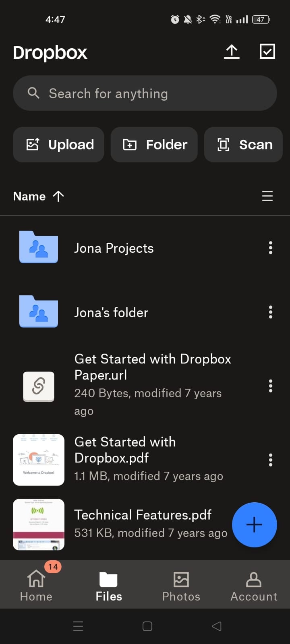The width and height of the screenshot is (290, 644).
Task: Open more options for Jona's folder
Action: pos(271,312)
